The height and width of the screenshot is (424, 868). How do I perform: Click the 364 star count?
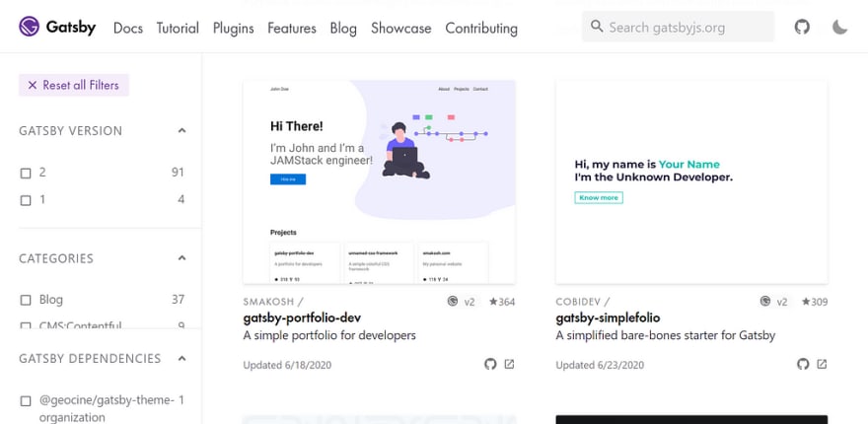pyautogui.click(x=502, y=302)
